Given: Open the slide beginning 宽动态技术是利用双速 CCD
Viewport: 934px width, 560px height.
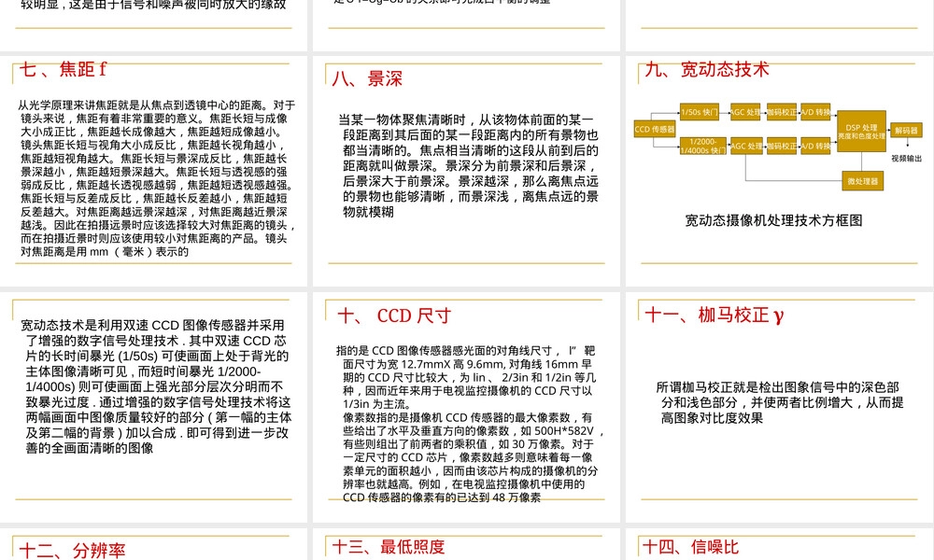Looking at the screenshot, I should (154, 407).
